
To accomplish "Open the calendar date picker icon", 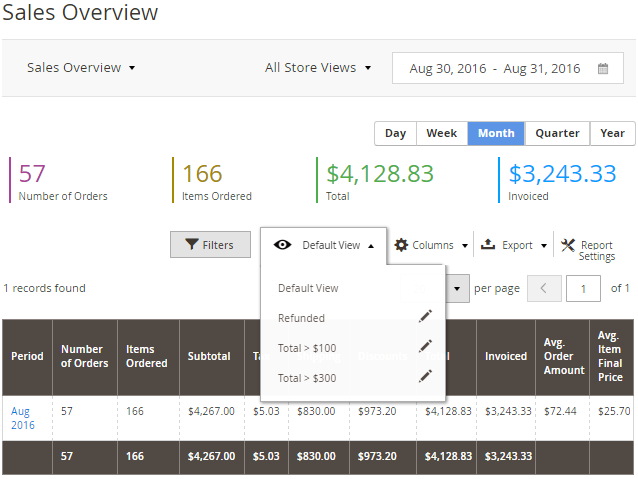I will (x=603, y=68).
